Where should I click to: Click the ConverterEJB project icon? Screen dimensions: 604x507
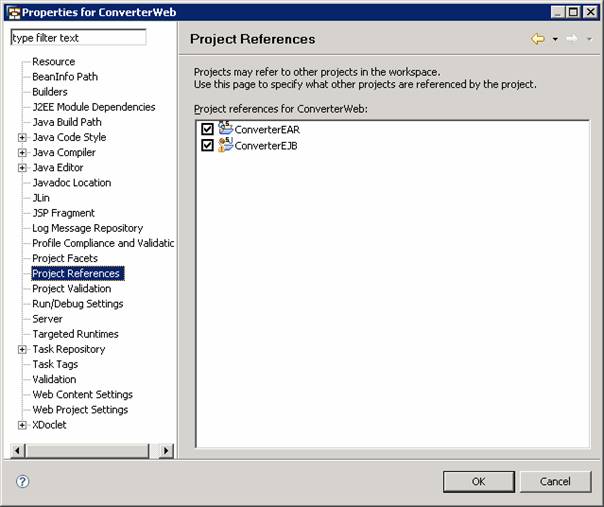225,145
